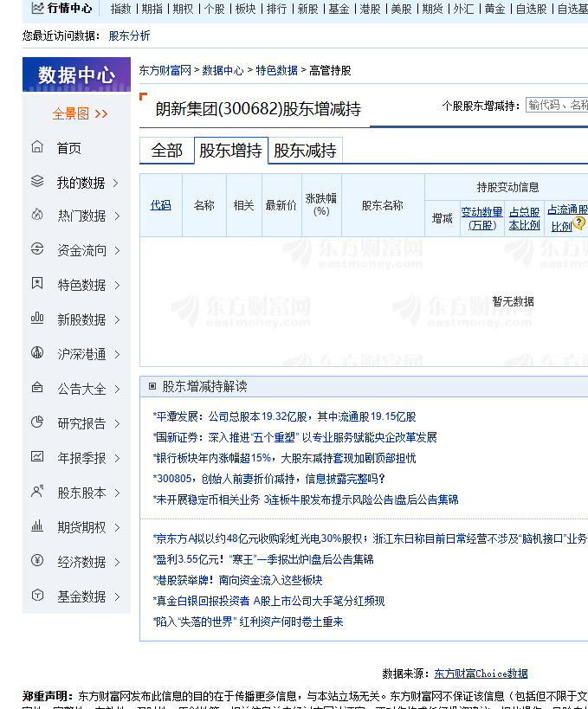Screen dimensions: 588x709
Task: Sort by 变动数量(万股) column header
Action: point(481,218)
